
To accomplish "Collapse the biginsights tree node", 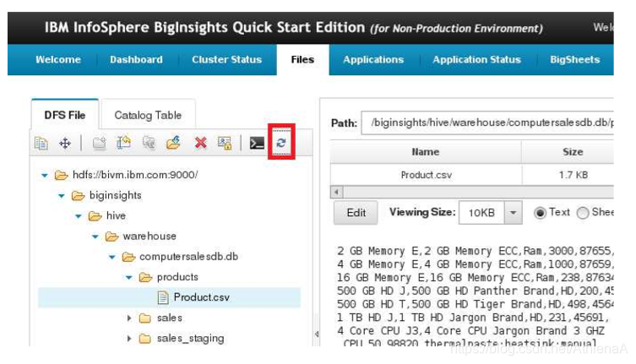I will point(62,196).
